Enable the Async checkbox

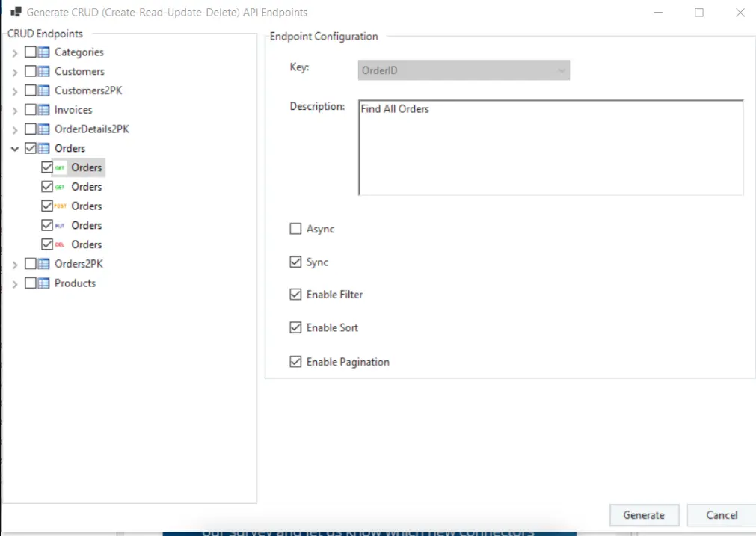295,230
